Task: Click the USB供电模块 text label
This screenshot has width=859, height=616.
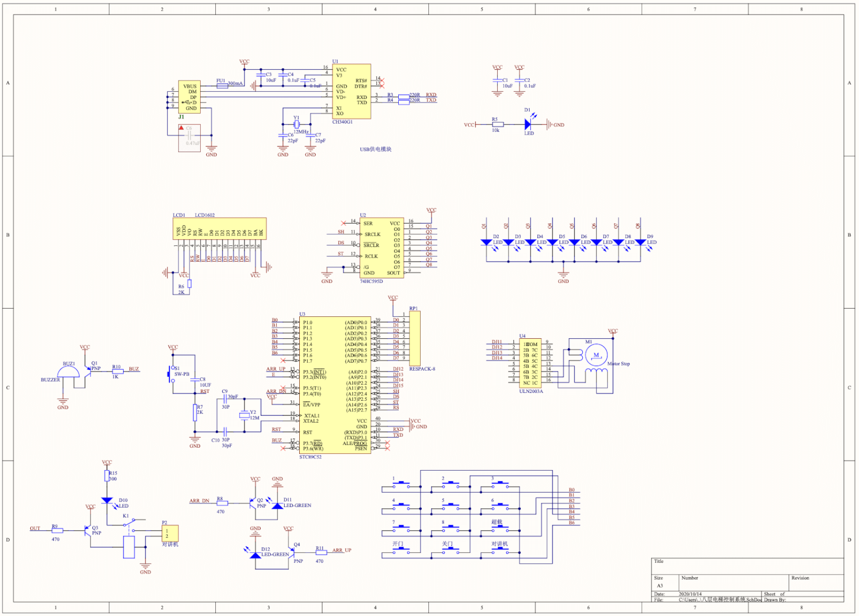Action: (376, 149)
